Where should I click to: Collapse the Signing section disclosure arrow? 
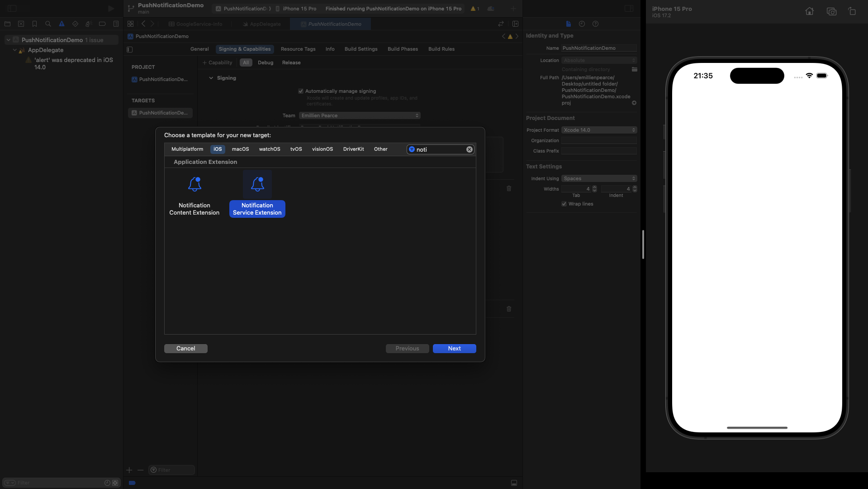(x=211, y=78)
